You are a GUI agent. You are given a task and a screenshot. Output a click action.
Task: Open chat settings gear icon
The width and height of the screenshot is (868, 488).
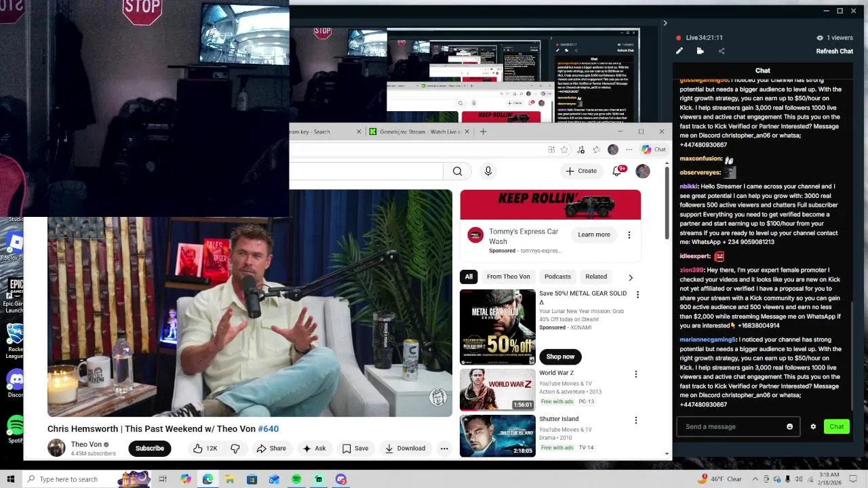[x=813, y=426]
